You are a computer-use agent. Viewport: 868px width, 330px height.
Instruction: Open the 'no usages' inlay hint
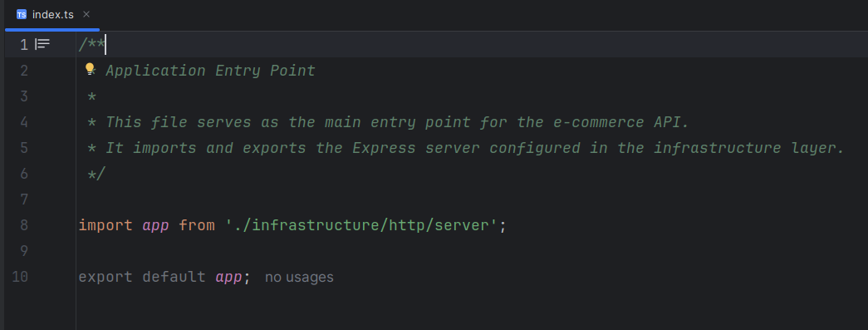[x=300, y=277]
